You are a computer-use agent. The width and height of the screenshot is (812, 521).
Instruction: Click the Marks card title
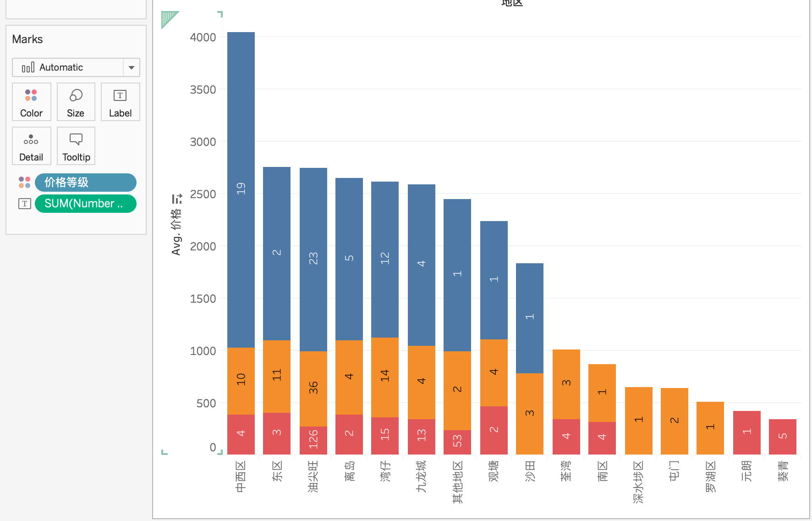27,39
